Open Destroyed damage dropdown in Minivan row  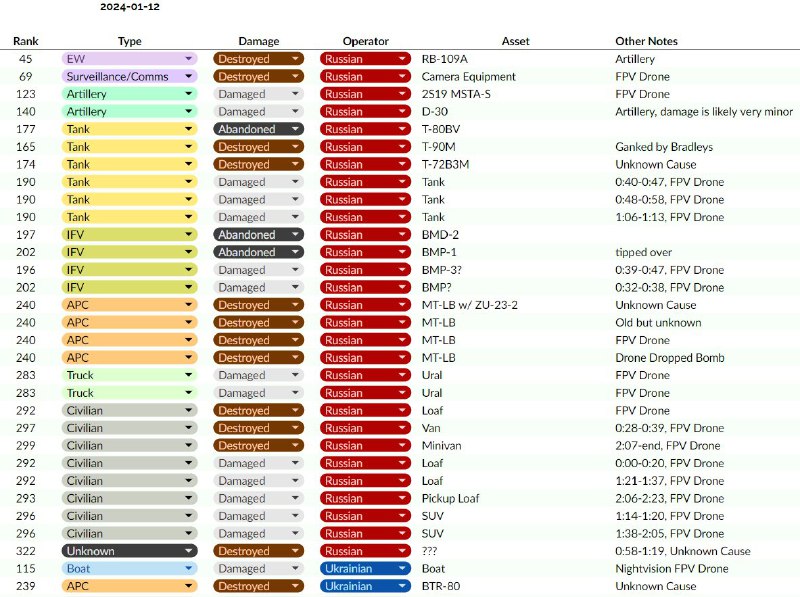pyautogui.click(x=258, y=445)
